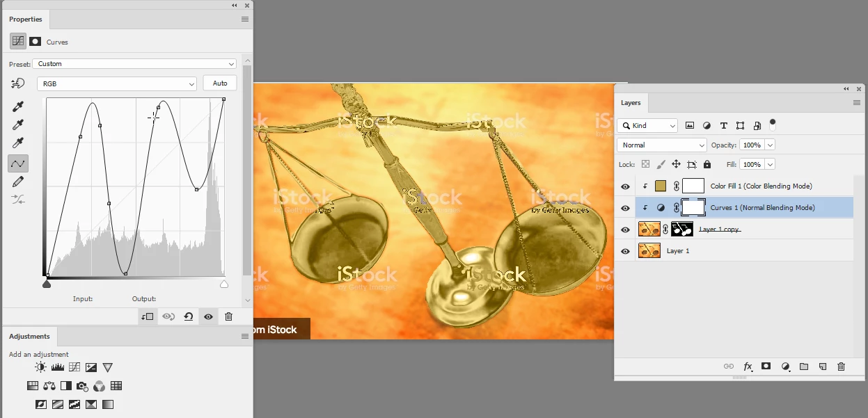Add a Threshold adjustment

coord(74,404)
